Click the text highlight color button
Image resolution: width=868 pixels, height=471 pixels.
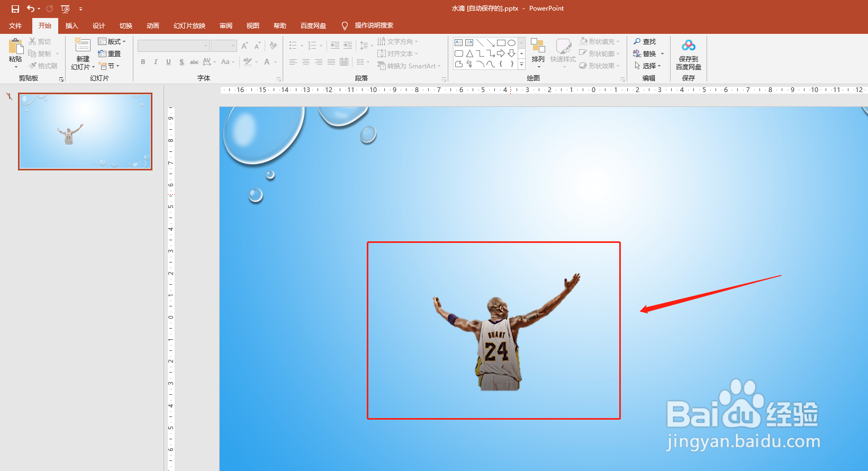tap(247, 62)
